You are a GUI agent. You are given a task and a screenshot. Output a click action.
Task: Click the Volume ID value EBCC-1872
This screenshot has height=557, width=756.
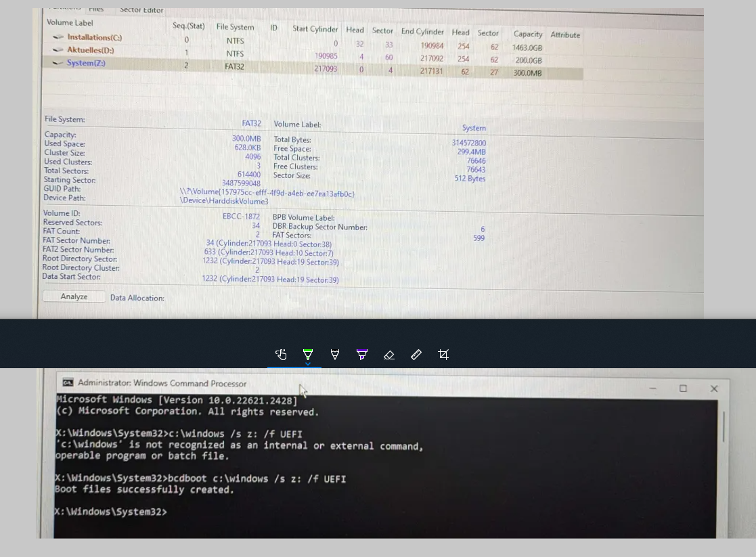[241, 217]
